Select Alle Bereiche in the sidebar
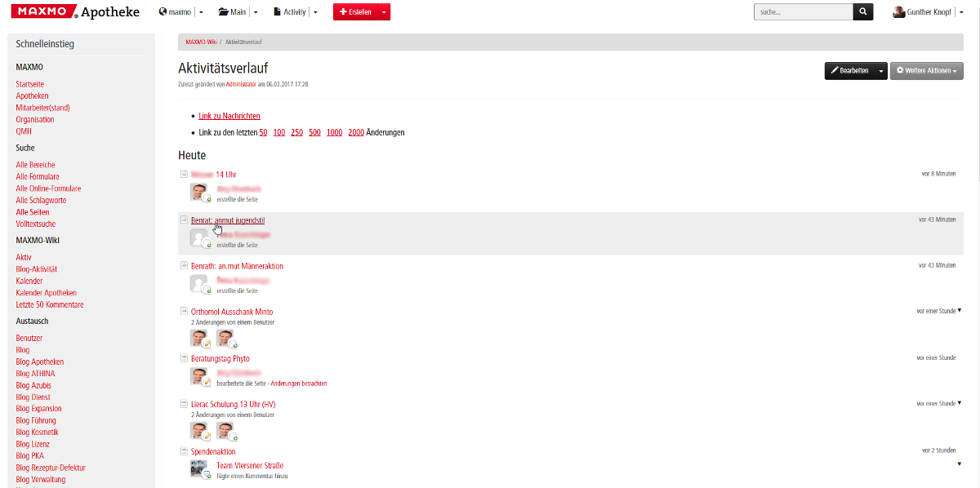 click(35, 165)
